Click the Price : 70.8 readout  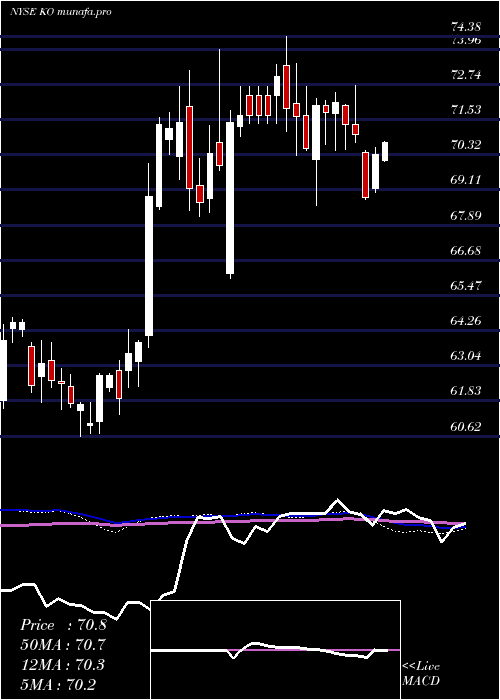coord(63,625)
